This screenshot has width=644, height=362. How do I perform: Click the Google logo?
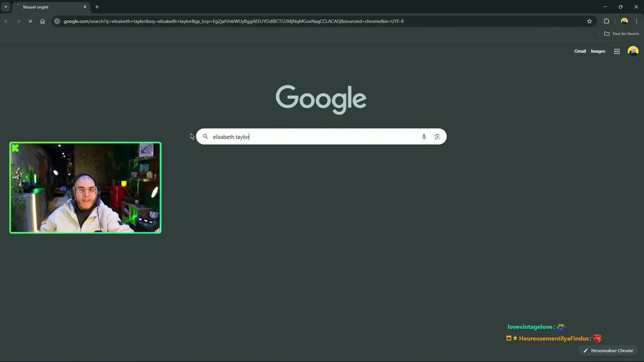tap(321, 100)
